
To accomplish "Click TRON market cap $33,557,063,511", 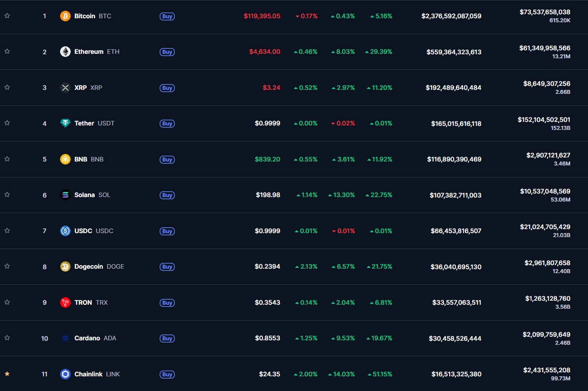I will [x=457, y=302].
